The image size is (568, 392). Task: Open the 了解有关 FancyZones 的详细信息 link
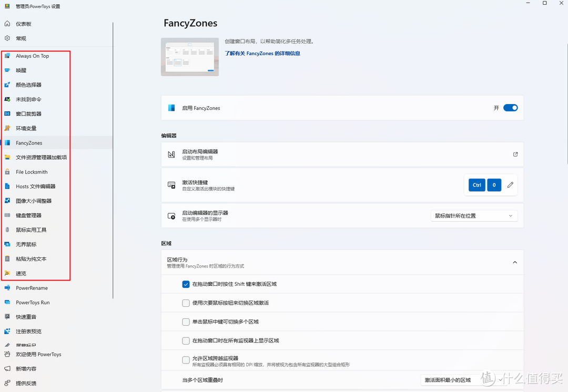[x=262, y=53]
